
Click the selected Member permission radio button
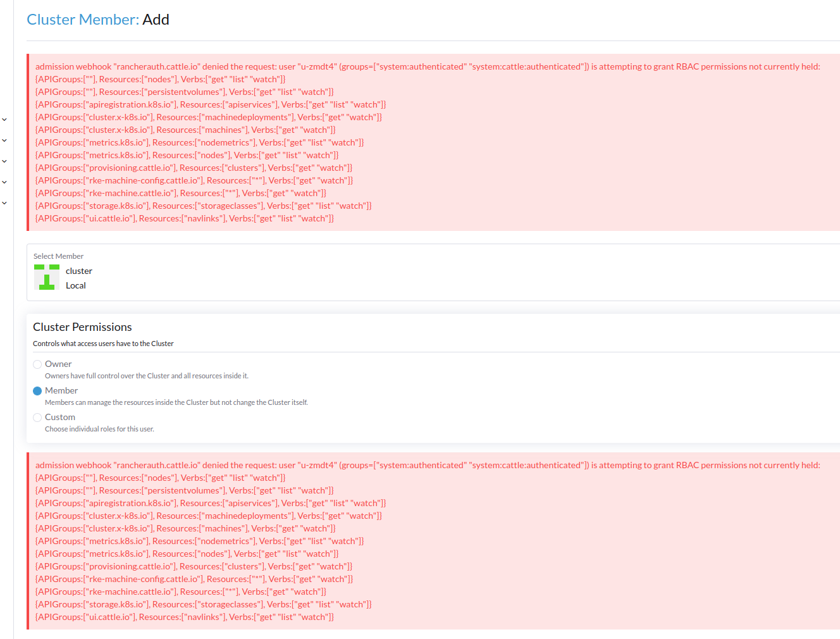pos(37,390)
